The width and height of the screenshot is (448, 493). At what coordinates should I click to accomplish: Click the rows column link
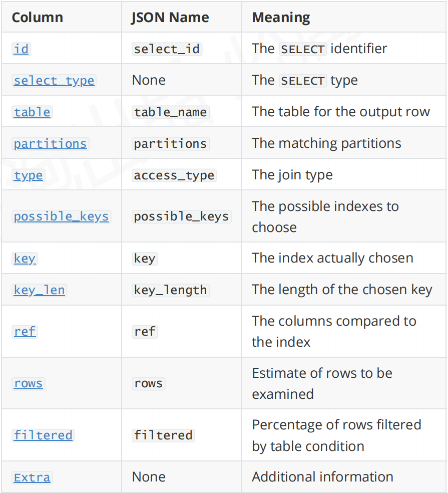point(28,383)
